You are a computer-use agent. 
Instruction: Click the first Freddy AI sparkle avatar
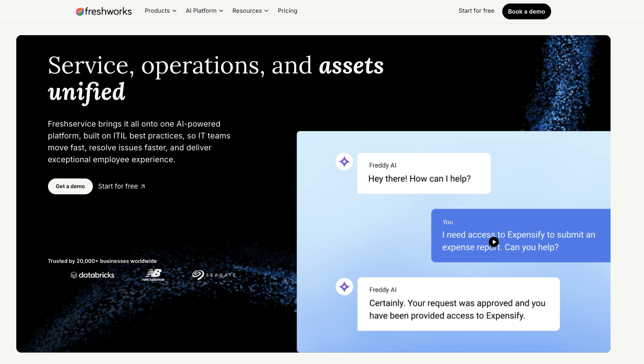[x=344, y=162]
